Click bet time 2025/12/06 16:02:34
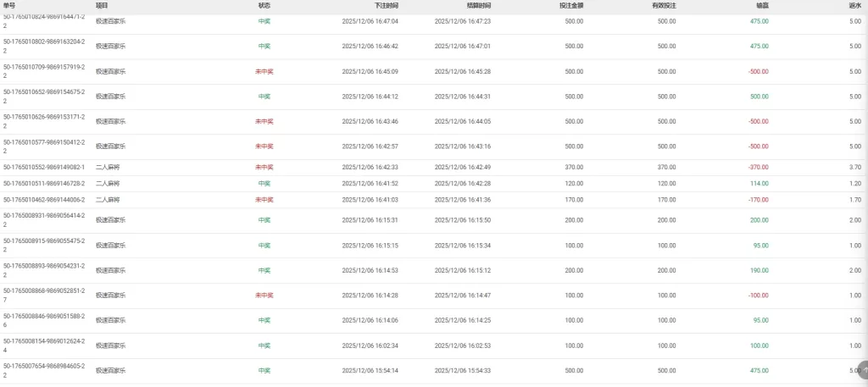868x387 pixels. click(x=370, y=346)
